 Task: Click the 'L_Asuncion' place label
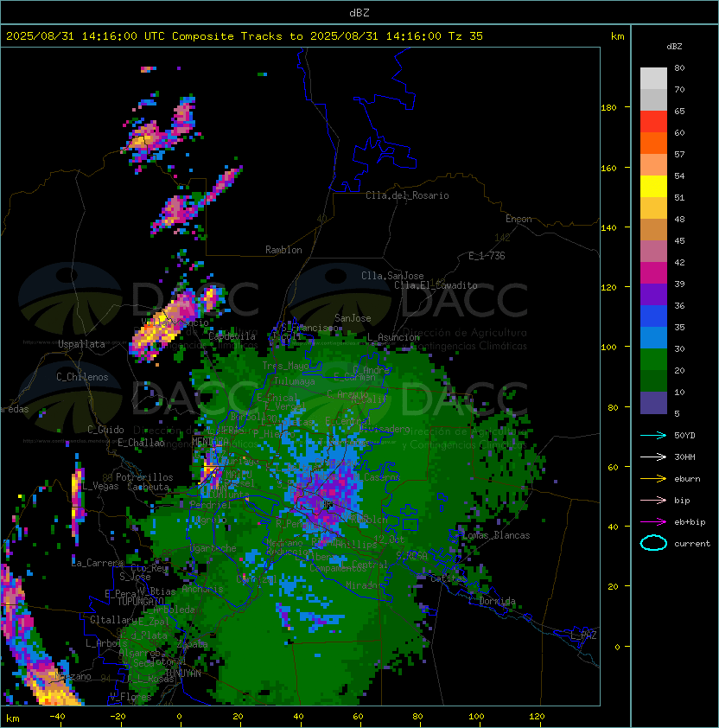pos(393,337)
